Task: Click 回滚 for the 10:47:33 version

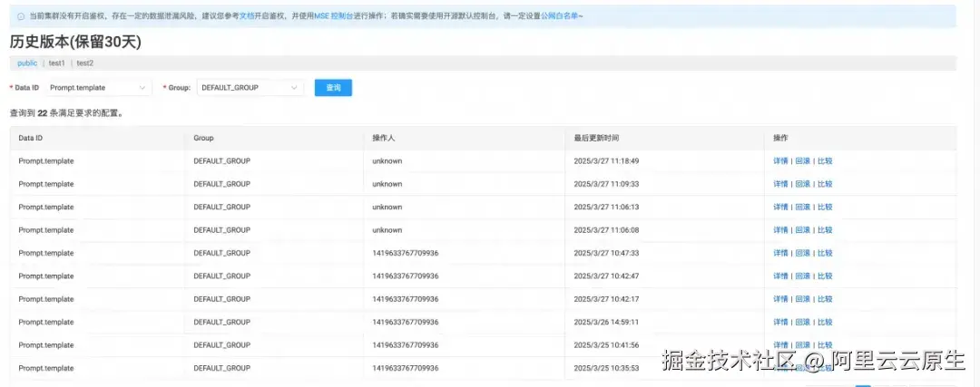Action: click(x=802, y=253)
